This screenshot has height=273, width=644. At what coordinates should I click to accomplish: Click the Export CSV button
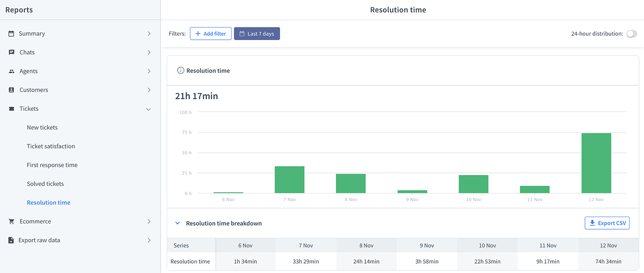pos(607,223)
